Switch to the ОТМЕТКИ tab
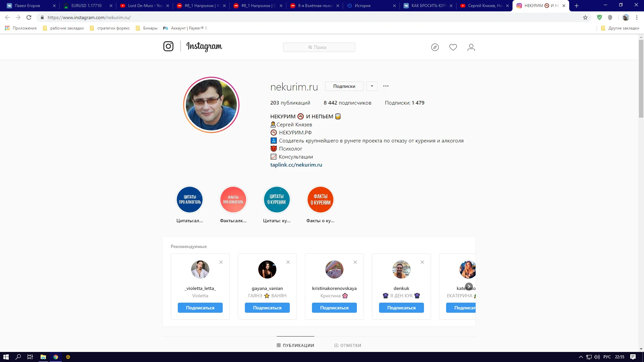 (348, 345)
